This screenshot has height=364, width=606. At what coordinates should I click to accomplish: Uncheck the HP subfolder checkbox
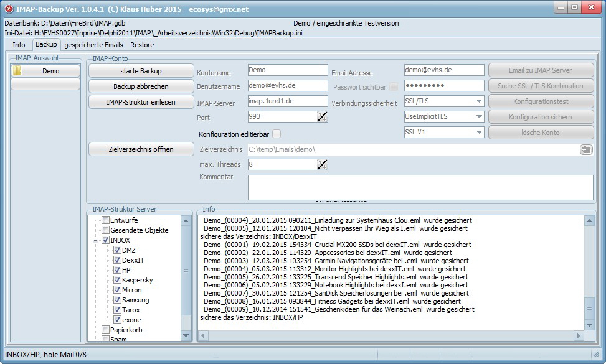[x=117, y=270]
